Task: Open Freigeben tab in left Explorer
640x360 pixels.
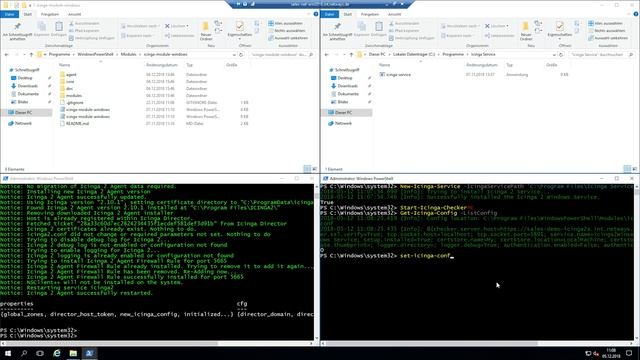Action: [x=50, y=14]
